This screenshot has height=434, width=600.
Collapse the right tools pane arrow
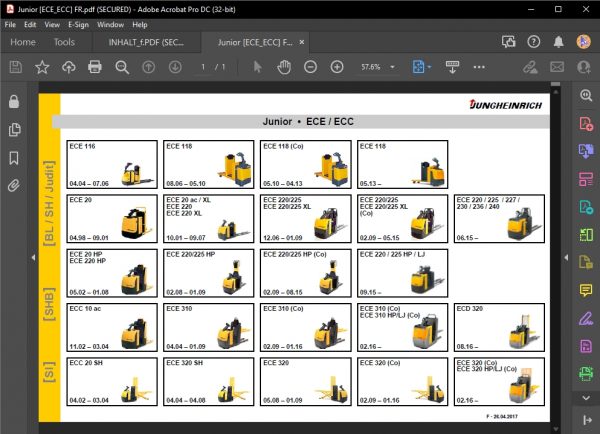[x=566, y=258]
